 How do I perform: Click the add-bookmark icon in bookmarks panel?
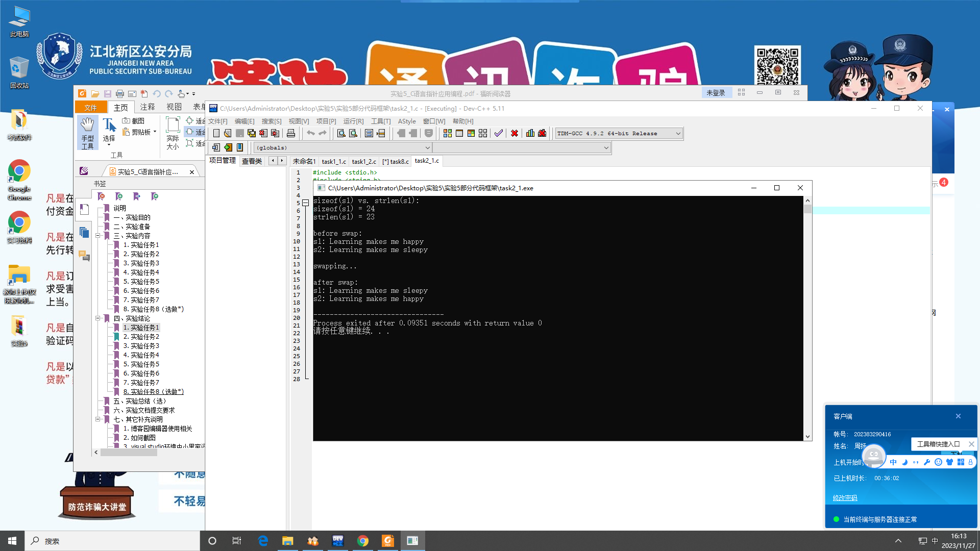tap(119, 196)
